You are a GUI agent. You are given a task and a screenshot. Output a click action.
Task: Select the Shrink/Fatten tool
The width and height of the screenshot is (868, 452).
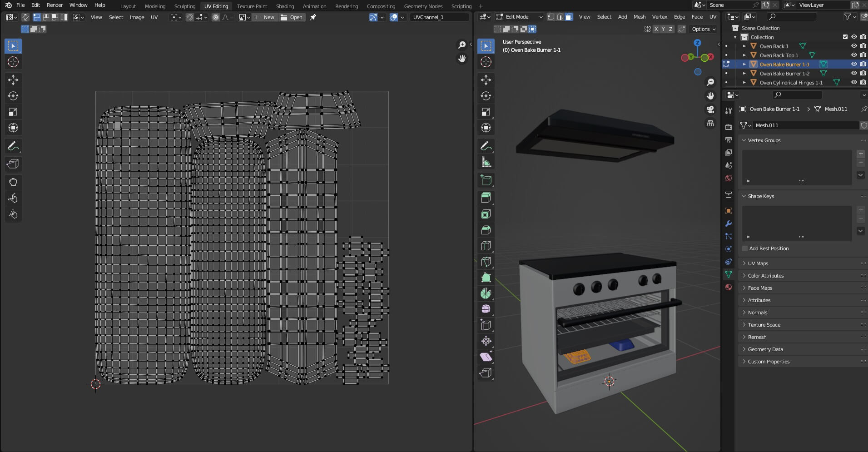pyautogui.click(x=486, y=341)
